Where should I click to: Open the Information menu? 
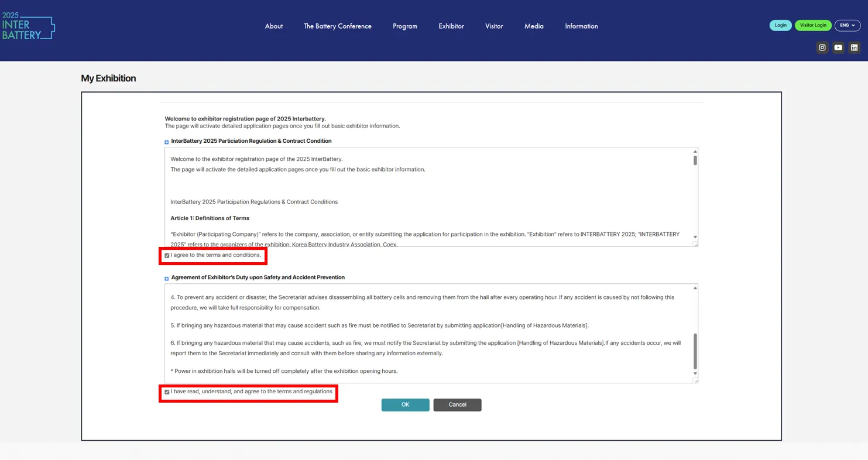pos(581,26)
